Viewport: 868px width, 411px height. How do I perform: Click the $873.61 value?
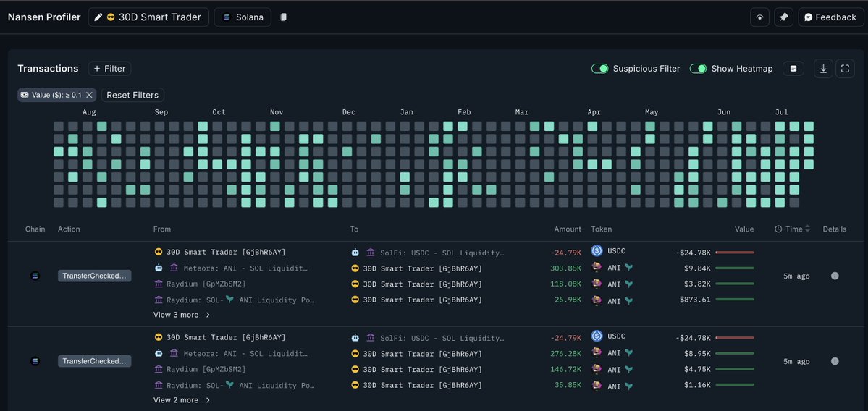tap(695, 300)
